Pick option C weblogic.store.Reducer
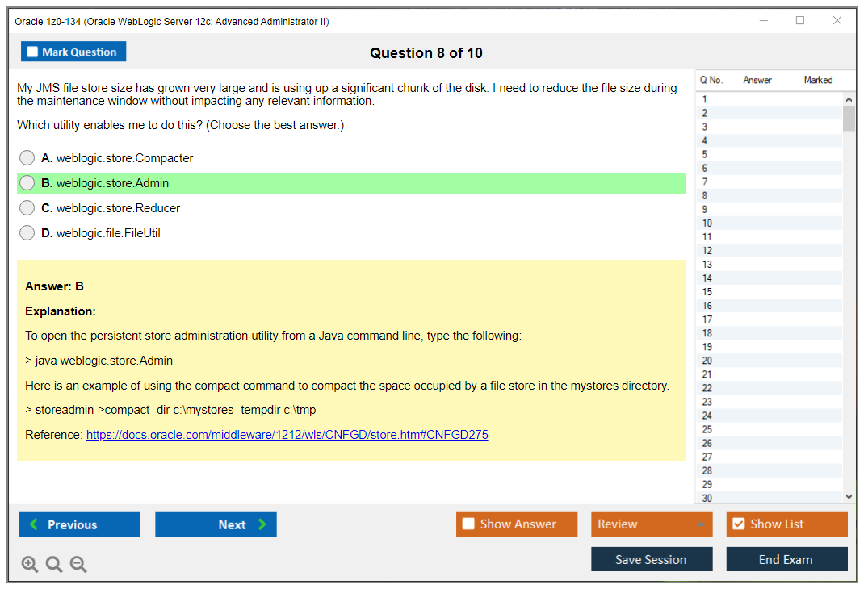The height and width of the screenshot is (593, 868). coord(27,208)
